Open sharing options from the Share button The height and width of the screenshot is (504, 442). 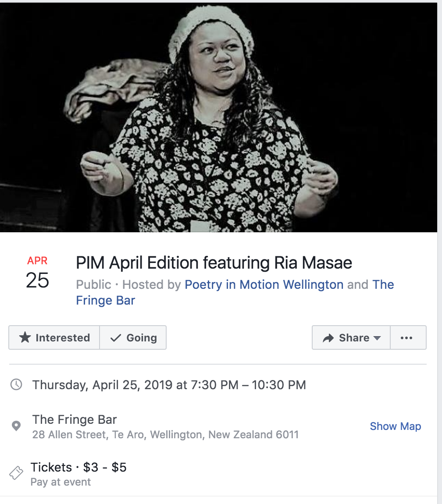351,337
